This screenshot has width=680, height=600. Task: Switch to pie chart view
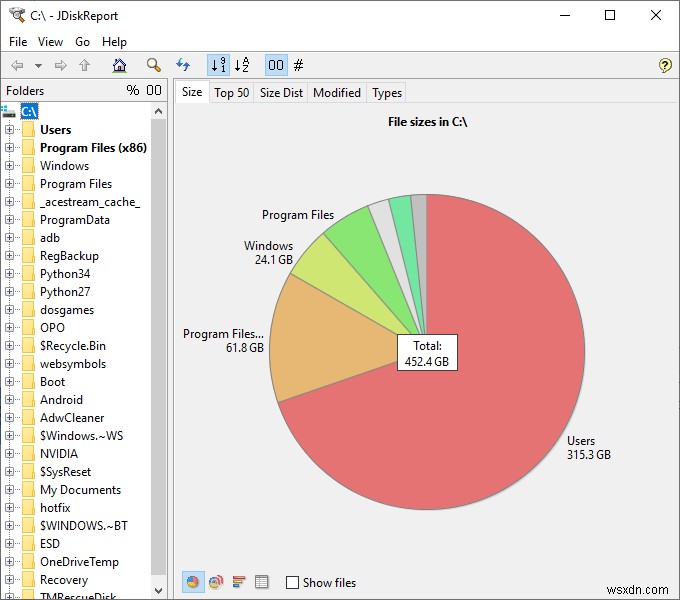coord(193,582)
